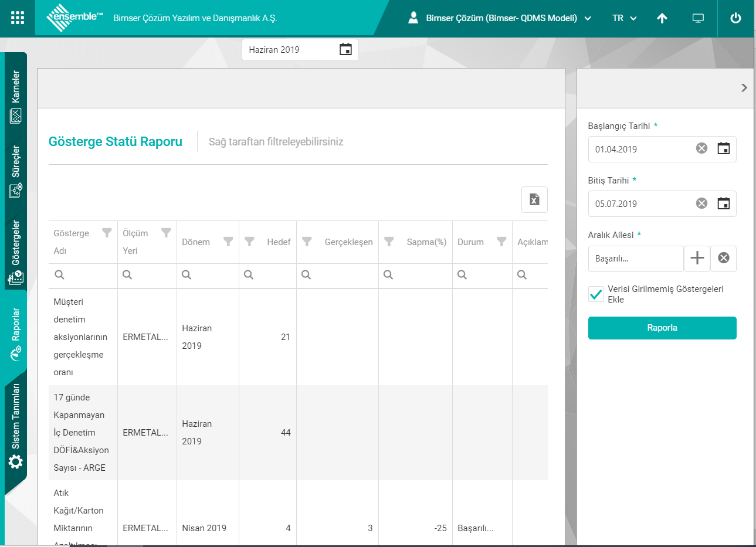Viewport: 756px width, 547px height.
Task: Remove the Aralık Ailesi selection
Action: click(724, 258)
